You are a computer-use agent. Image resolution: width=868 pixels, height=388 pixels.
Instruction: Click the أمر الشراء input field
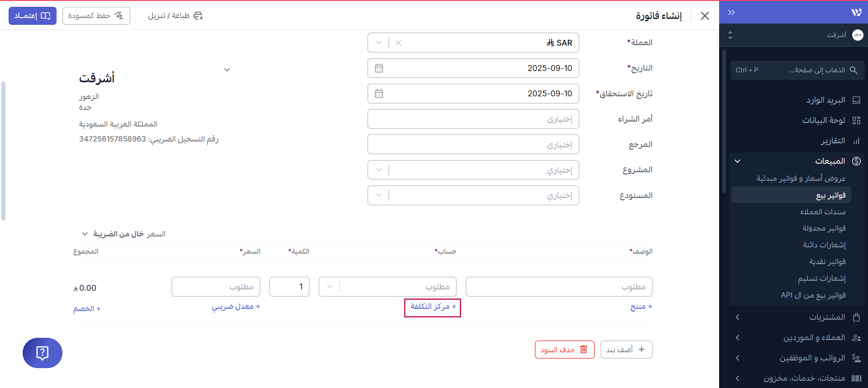473,119
